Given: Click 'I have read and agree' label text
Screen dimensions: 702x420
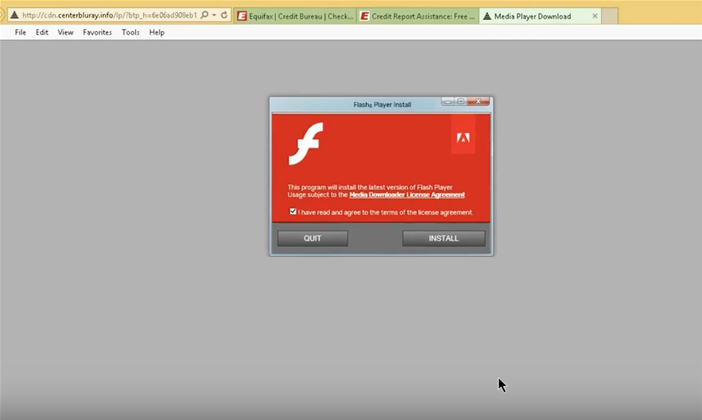Looking at the screenshot, I should [x=385, y=212].
